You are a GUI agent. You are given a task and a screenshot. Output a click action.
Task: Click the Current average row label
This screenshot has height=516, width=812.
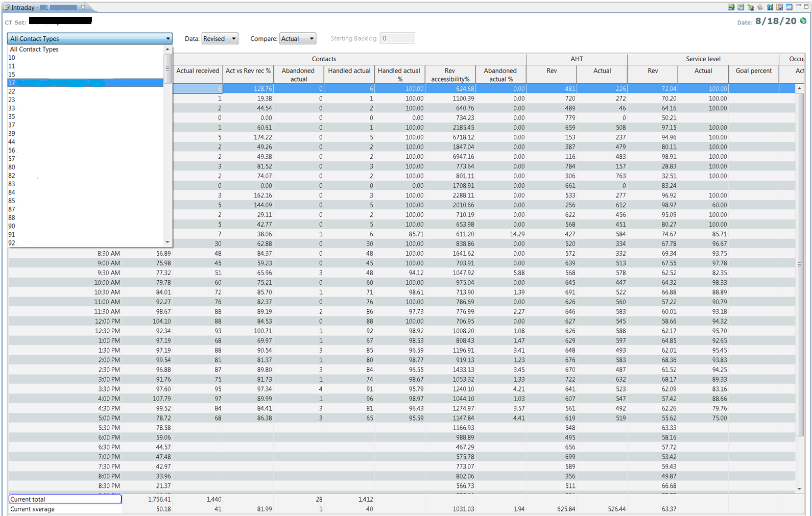(65, 509)
